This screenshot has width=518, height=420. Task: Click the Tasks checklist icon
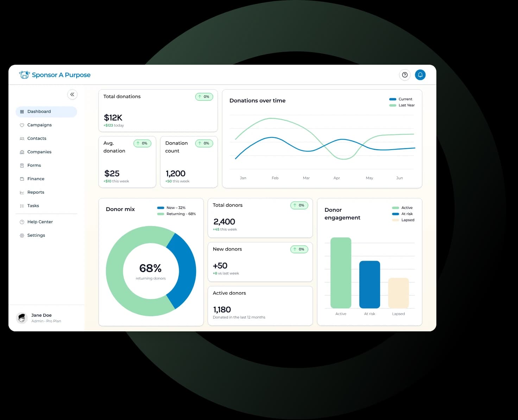pos(22,206)
